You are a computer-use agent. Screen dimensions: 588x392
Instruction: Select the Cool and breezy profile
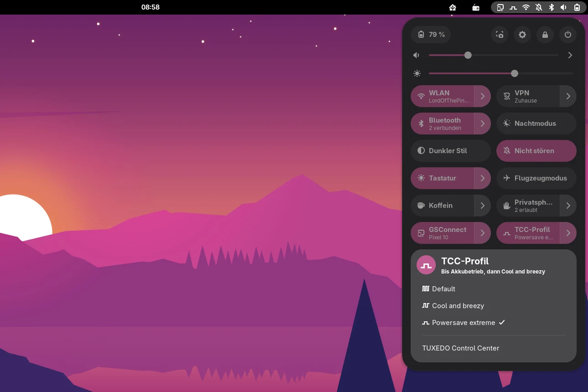494,306
